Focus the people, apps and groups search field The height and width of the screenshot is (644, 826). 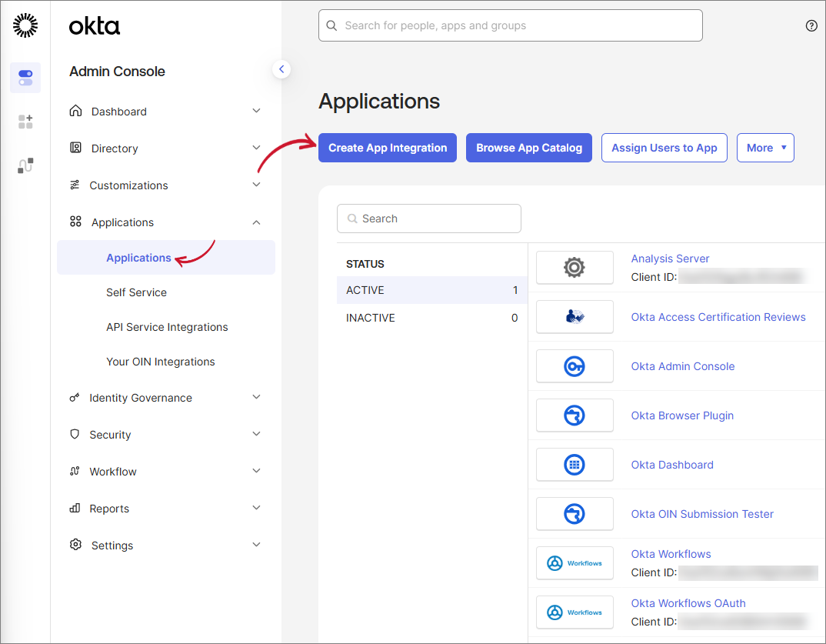point(511,25)
